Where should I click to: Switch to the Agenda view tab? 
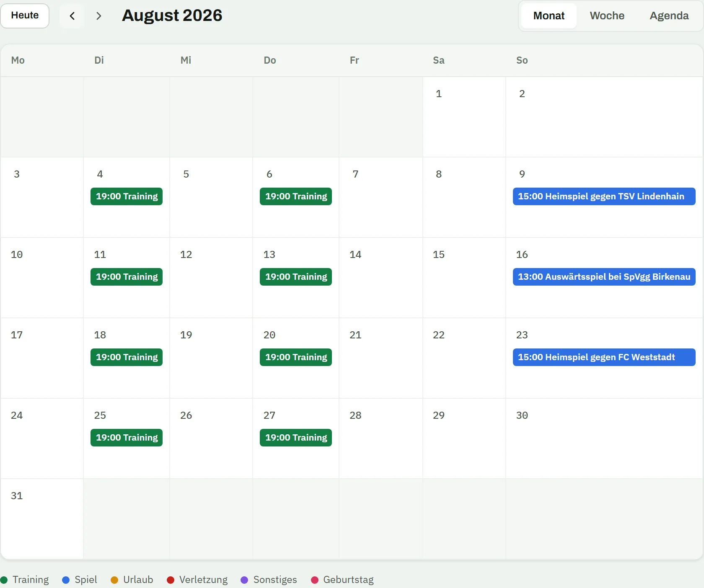pyautogui.click(x=669, y=16)
